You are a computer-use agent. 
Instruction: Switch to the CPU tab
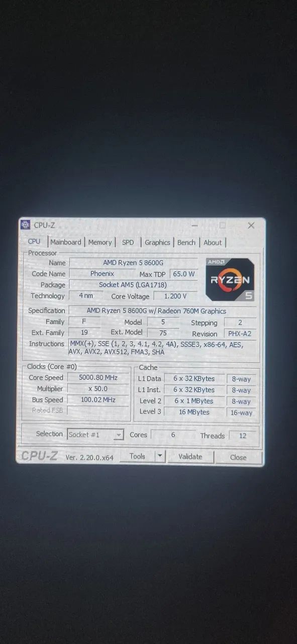coord(34,242)
